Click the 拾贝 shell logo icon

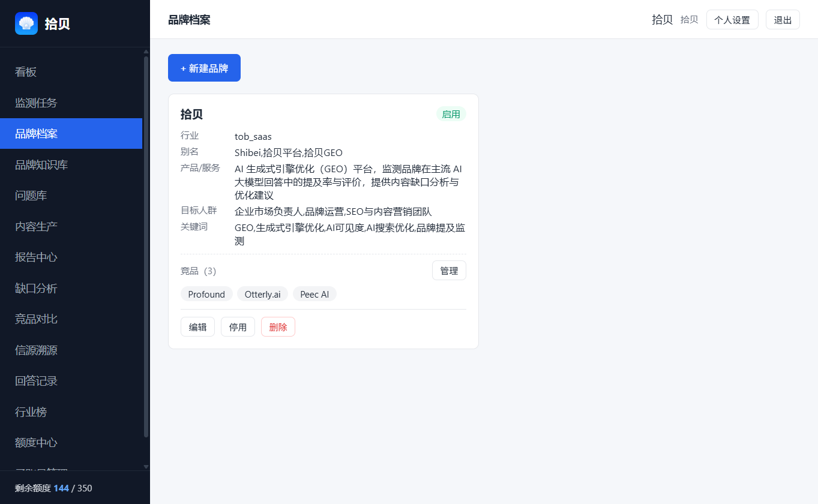(x=26, y=23)
